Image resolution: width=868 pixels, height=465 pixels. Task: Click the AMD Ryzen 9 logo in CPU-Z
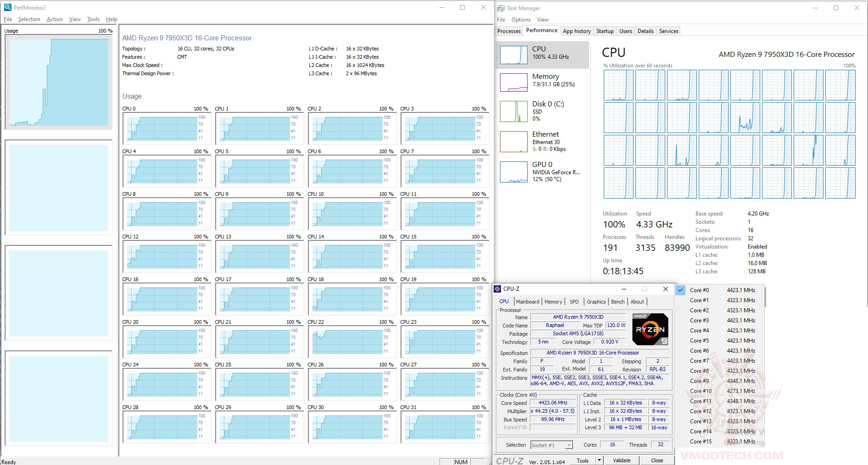650,329
